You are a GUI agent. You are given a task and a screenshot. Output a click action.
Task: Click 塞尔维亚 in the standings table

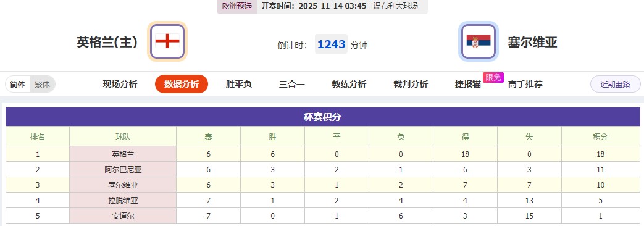pyautogui.click(x=123, y=185)
